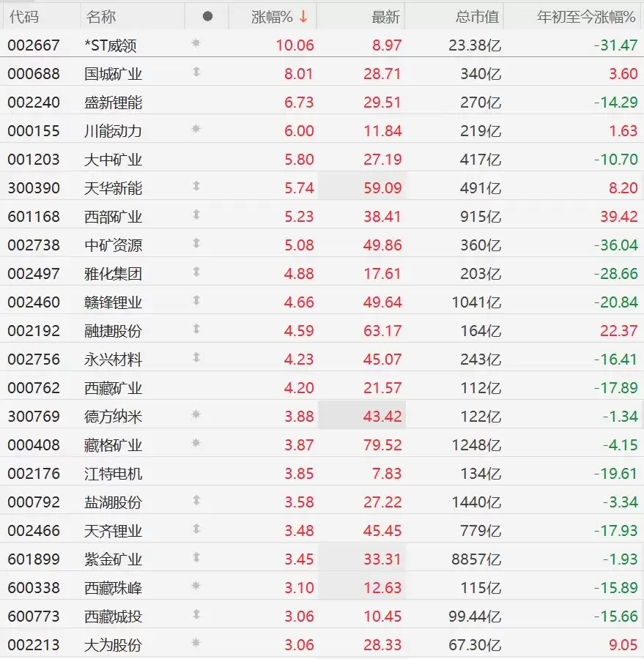Click the marker icon in the 西藏珠峰 row
Viewport: 644px width, 659px height.
click(196, 586)
